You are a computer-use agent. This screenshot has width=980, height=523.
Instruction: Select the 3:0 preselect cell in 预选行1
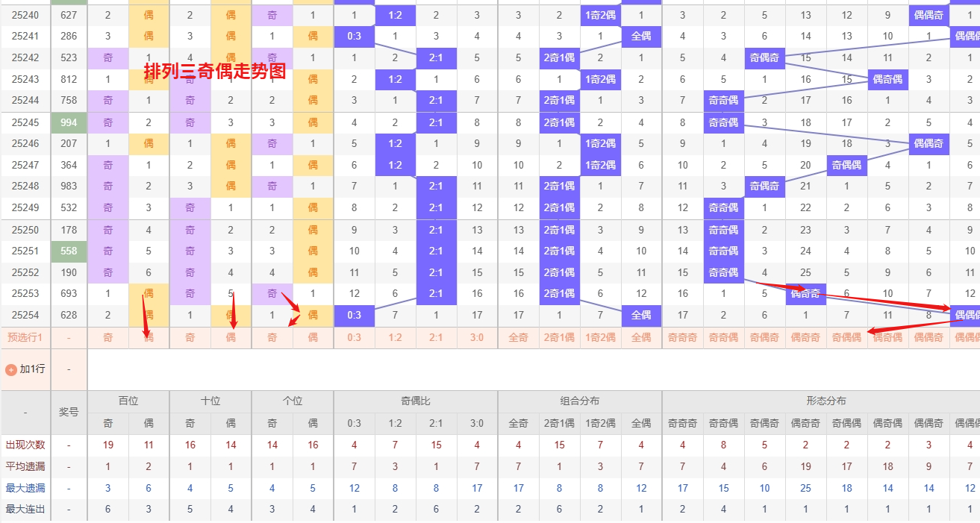[x=478, y=337]
